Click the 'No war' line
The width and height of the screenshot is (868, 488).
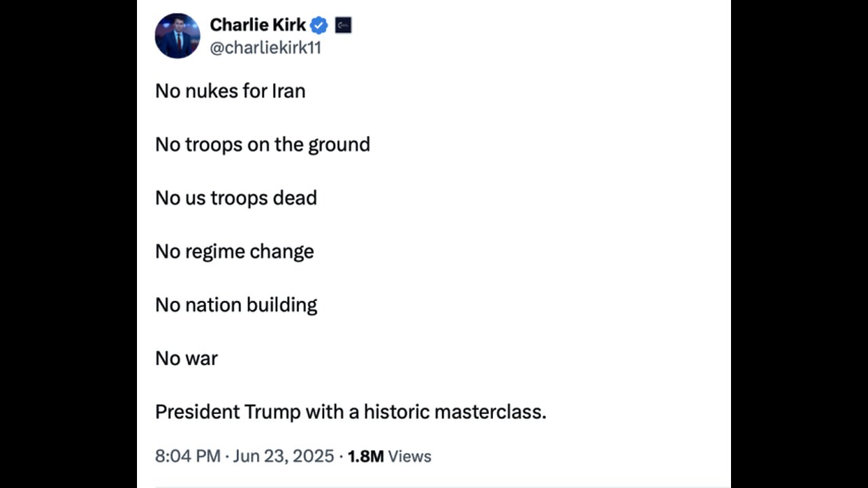[186, 358]
